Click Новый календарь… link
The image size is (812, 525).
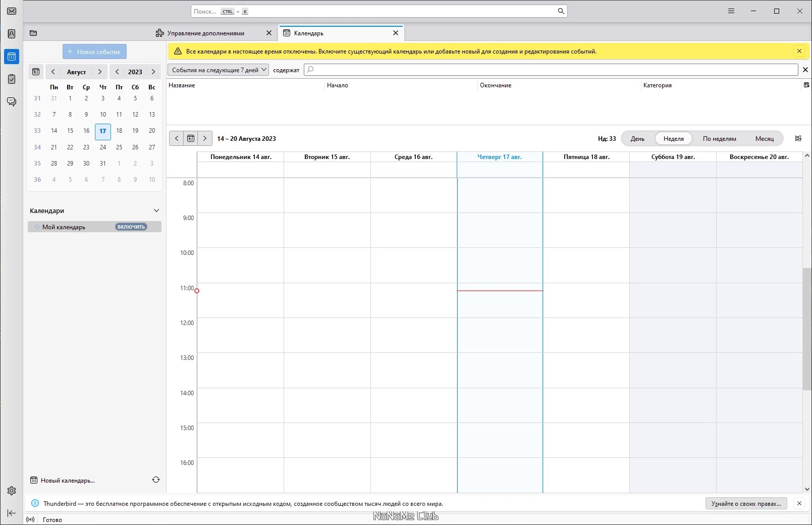(x=63, y=480)
